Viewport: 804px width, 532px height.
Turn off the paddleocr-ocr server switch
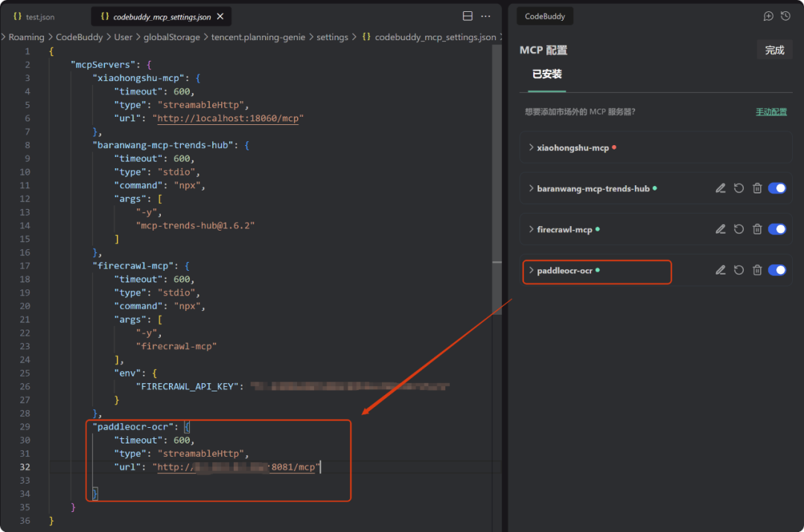[777, 270]
